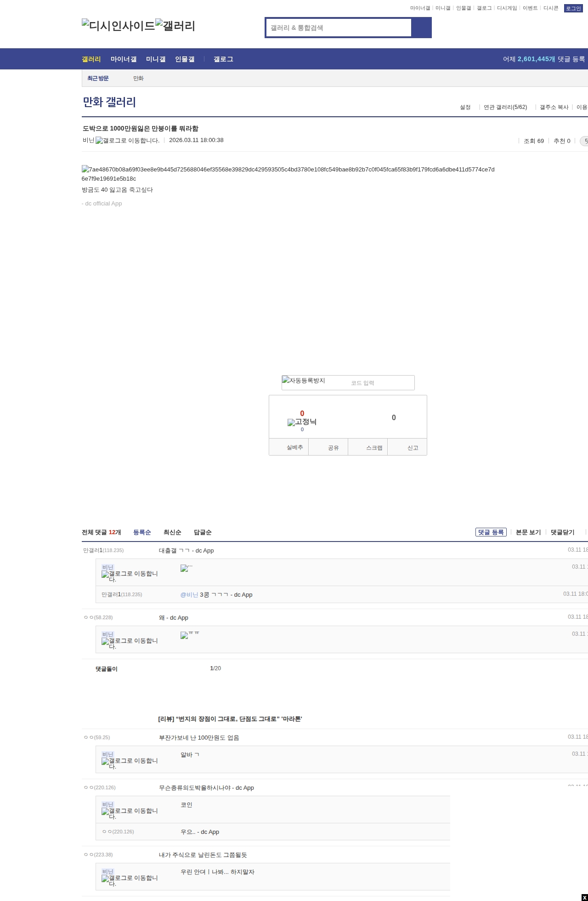The height and width of the screenshot is (901, 588).
Task: Click the 자동등록방지 captcha image
Action: (x=304, y=381)
